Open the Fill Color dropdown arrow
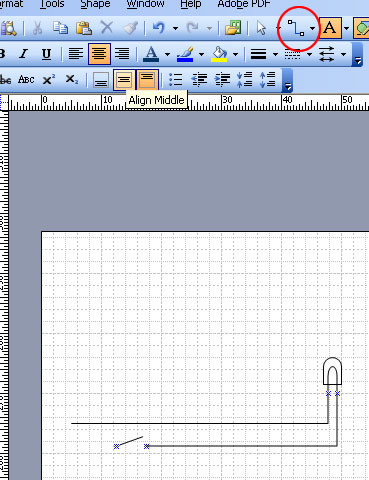 tap(235, 54)
